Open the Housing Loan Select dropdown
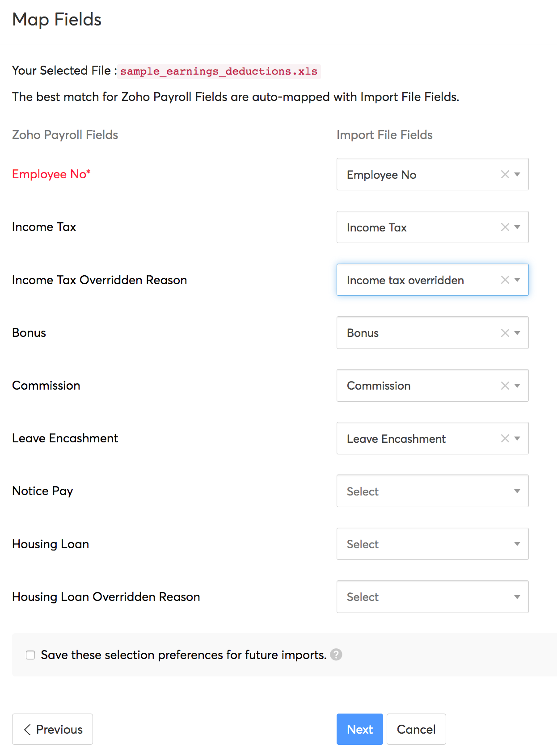 [x=432, y=544]
